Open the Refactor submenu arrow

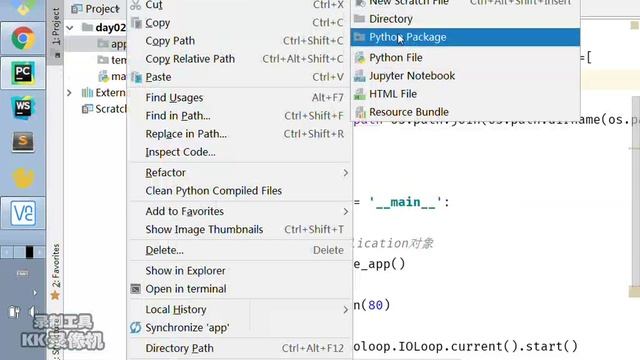click(x=346, y=173)
